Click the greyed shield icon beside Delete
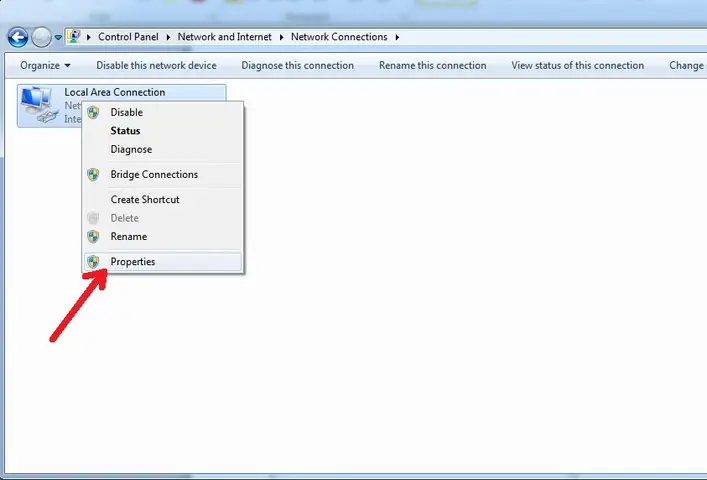This screenshot has width=707, height=480. click(93, 218)
